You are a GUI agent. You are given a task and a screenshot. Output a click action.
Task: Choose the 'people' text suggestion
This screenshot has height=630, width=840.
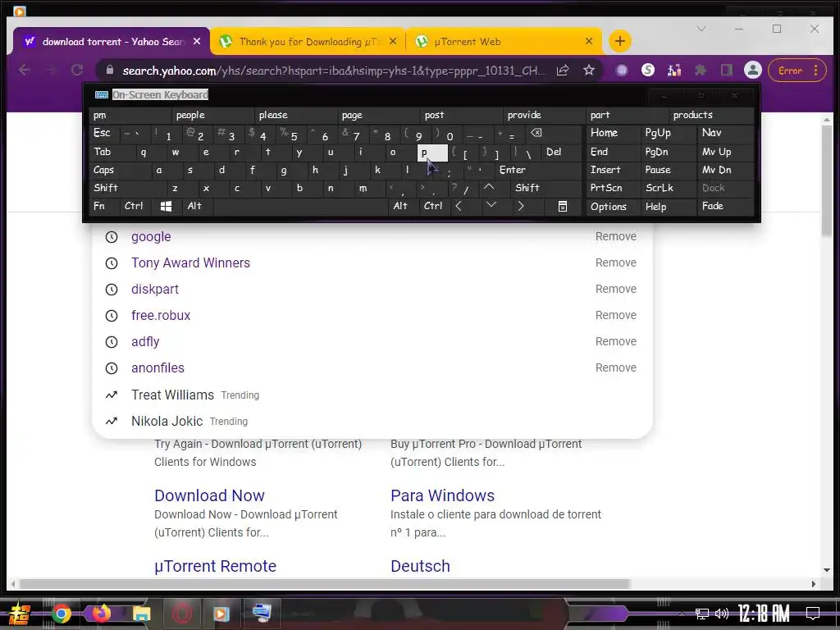click(x=213, y=115)
